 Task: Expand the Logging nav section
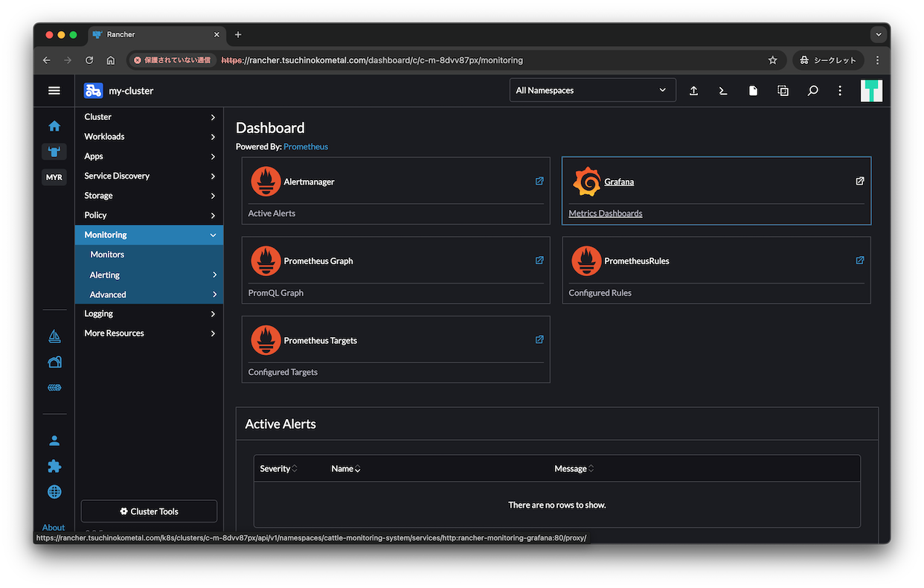pyautogui.click(x=150, y=313)
